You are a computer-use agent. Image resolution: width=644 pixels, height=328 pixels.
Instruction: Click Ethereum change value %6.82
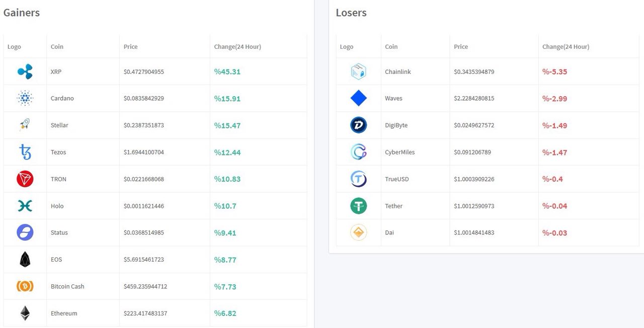click(x=225, y=313)
